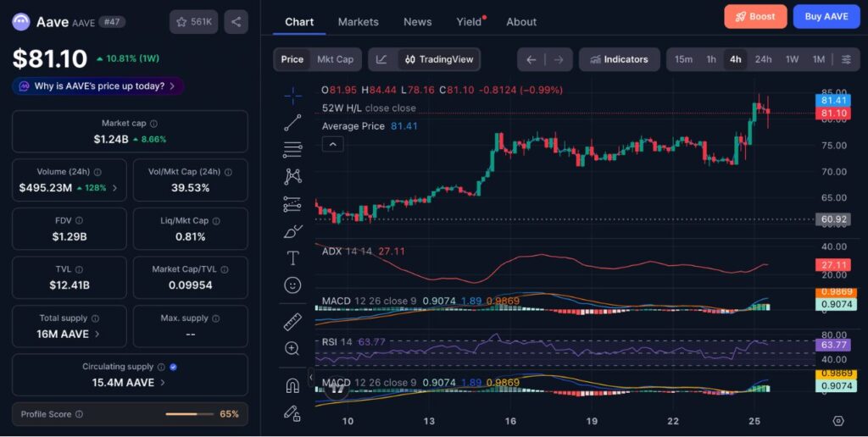Open the Markets tab
Image resolution: width=868 pixels, height=437 pixels.
359,22
